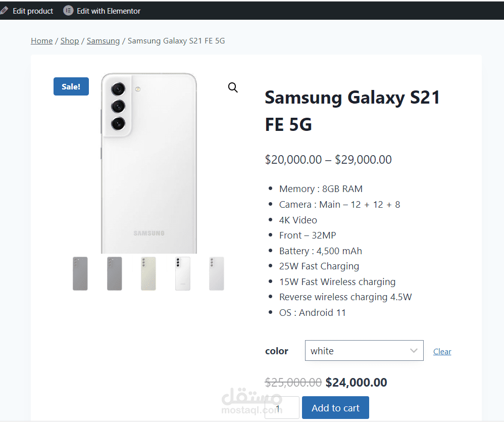The width and height of the screenshot is (504, 424).
Task: Go to Home via breadcrumb
Action: (41, 41)
